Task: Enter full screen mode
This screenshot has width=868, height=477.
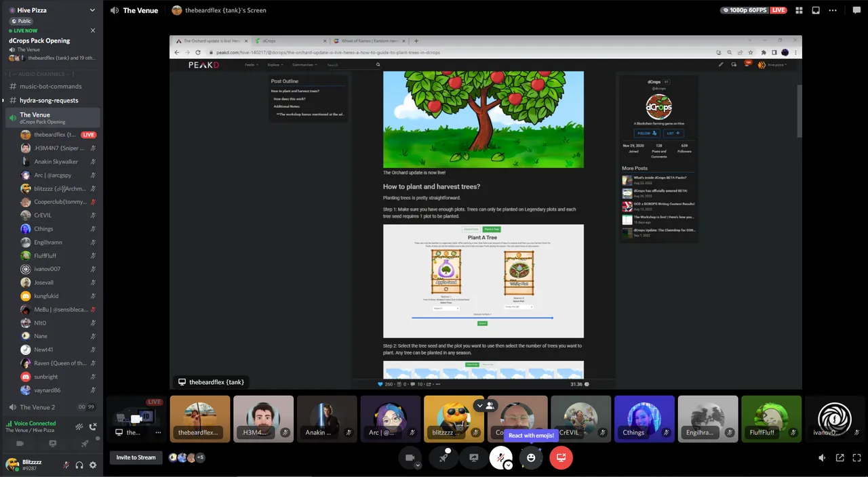Action: 856,458
